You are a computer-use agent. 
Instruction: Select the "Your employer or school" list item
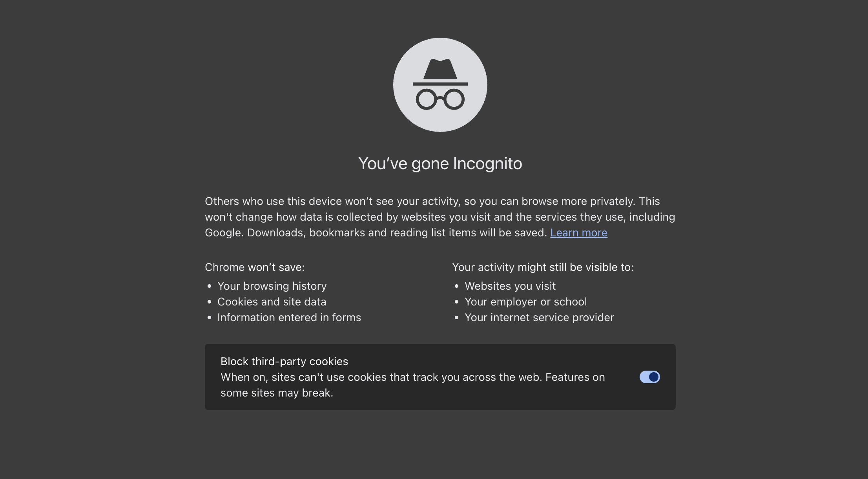tap(525, 302)
